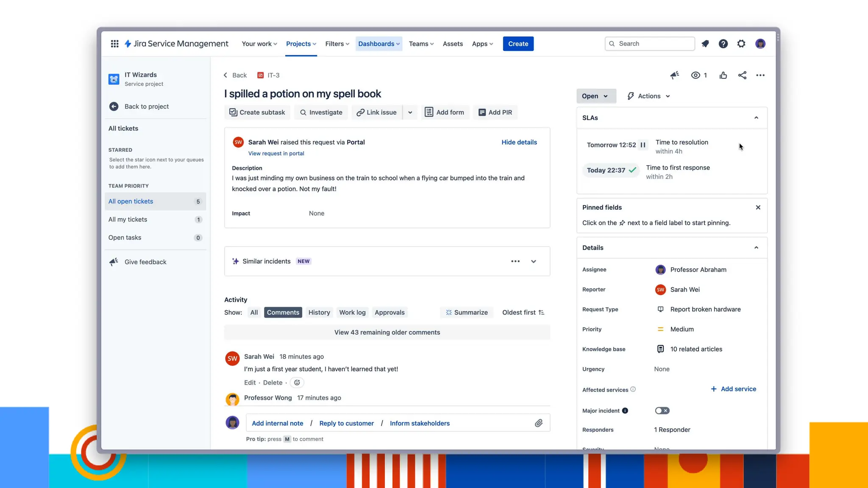Click the Create button

pos(518,44)
